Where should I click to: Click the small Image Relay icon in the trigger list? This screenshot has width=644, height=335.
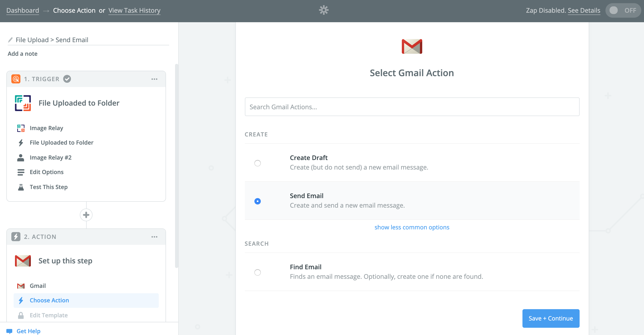pyautogui.click(x=21, y=128)
